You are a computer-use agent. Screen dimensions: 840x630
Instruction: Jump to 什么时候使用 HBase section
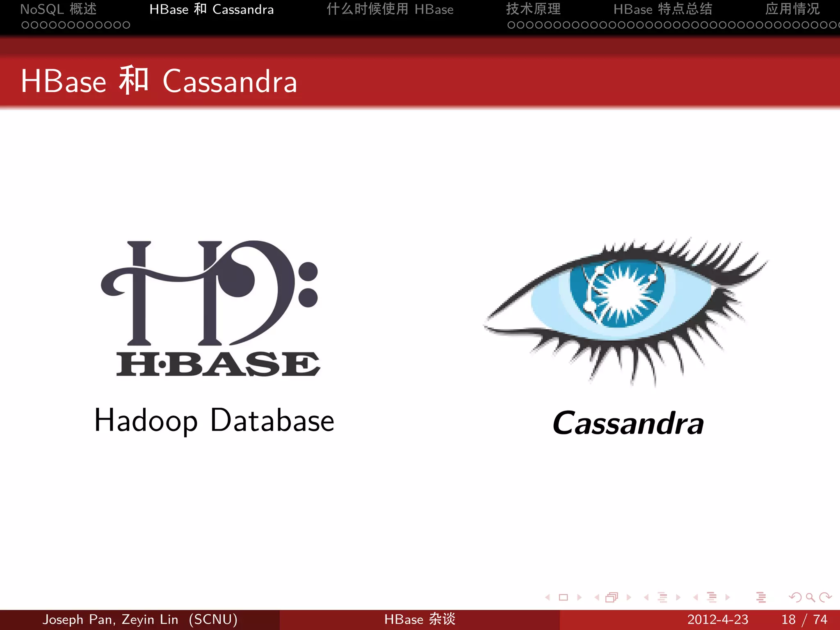tap(390, 9)
